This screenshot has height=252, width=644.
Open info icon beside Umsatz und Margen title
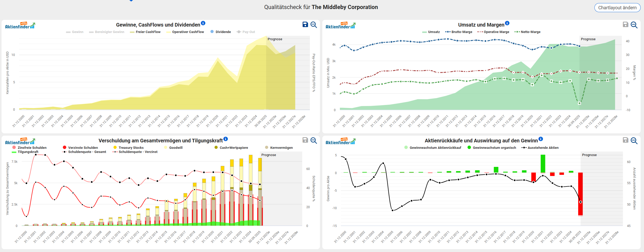click(507, 23)
